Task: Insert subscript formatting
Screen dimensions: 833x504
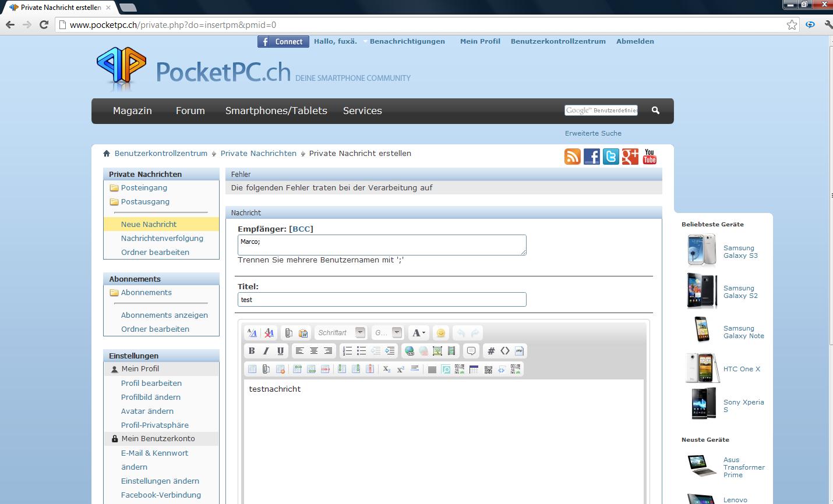Action: [387, 369]
